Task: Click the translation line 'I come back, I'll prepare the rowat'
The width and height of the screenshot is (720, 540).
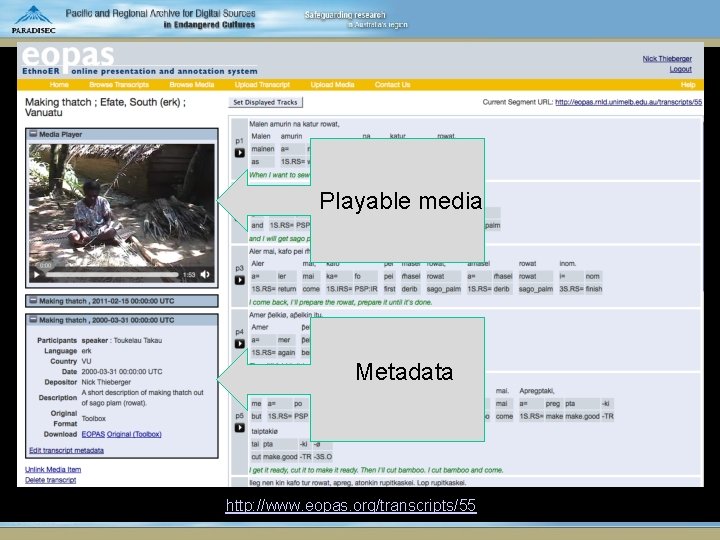Action: 340,302
